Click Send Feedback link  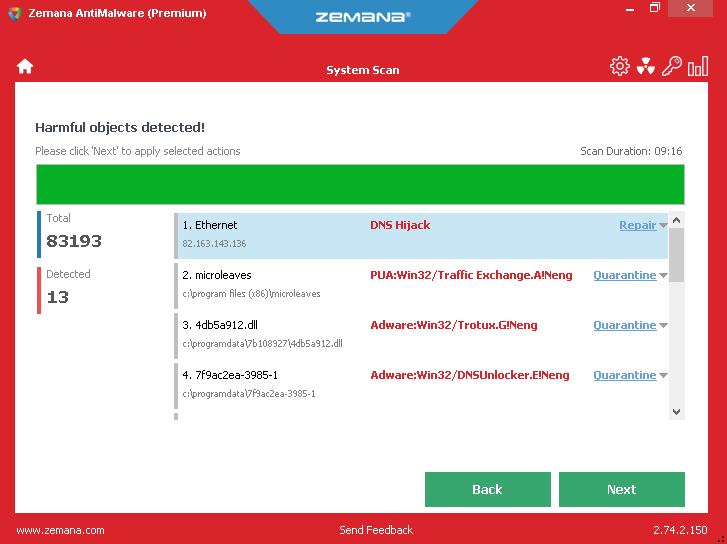point(376,530)
